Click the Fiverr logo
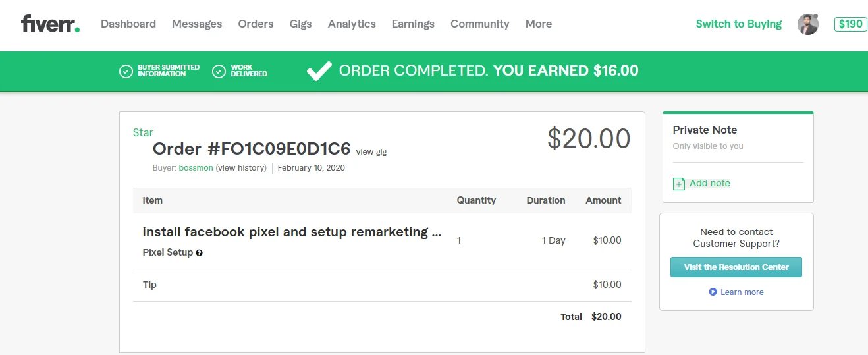The height and width of the screenshot is (355, 868). [50, 24]
